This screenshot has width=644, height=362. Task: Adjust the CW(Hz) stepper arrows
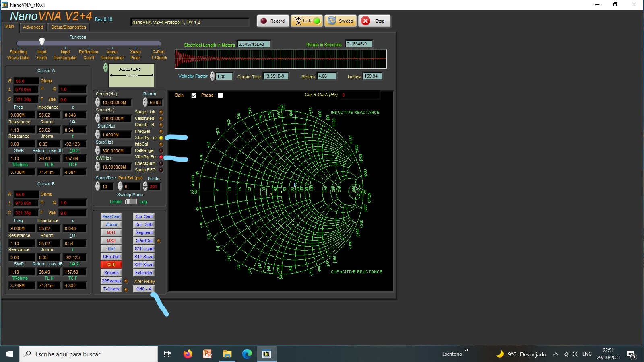tap(97, 167)
